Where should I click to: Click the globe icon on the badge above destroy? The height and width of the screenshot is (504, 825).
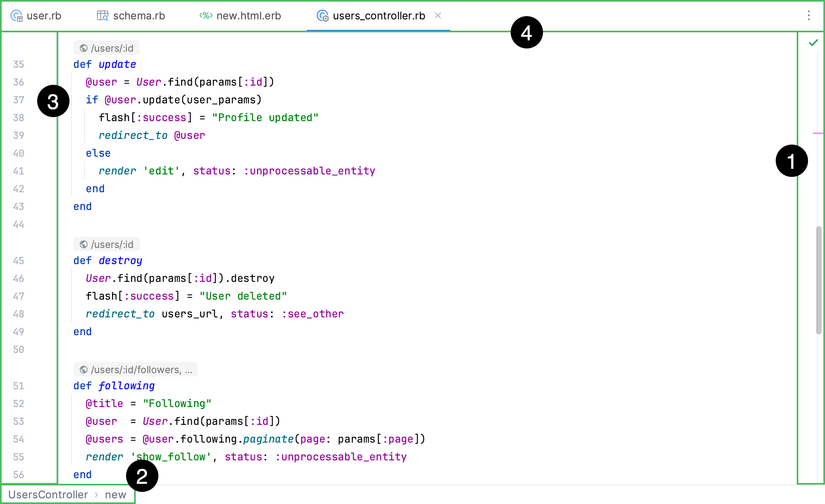[x=84, y=244]
